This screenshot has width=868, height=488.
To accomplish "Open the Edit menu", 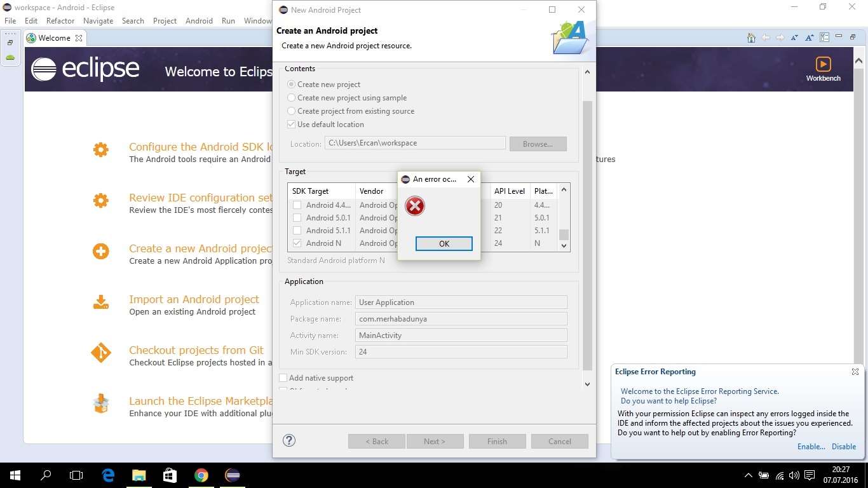I will pos(31,21).
